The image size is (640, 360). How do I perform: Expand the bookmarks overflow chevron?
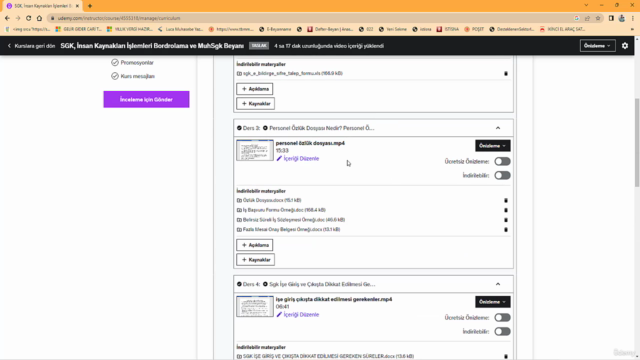[632, 29]
